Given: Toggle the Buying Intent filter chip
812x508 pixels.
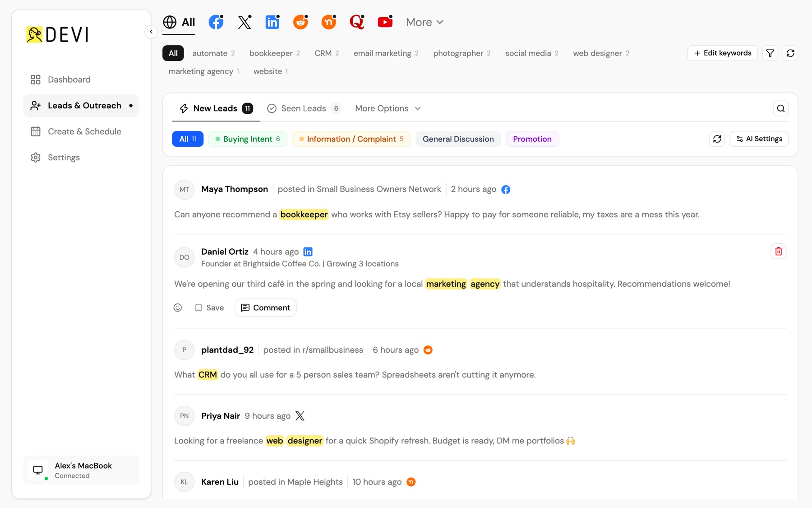Looking at the screenshot, I should pyautogui.click(x=248, y=139).
